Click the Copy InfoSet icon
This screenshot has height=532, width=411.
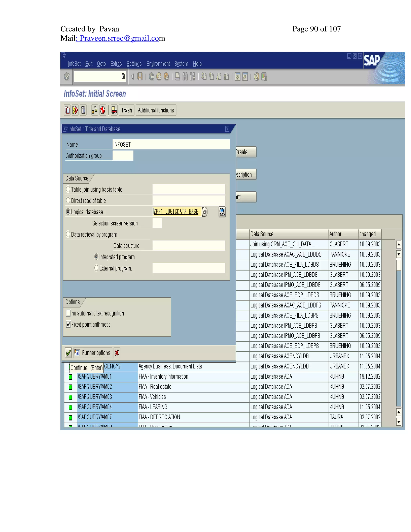click(67, 110)
